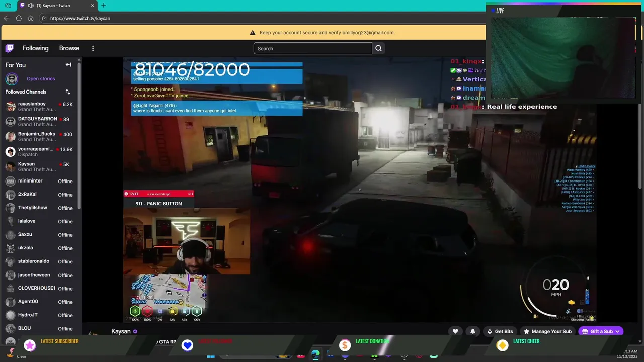This screenshot has width=644, height=362.
Task: Open Manage Your Sub
Action: pyautogui.click(x=547, y=331)
